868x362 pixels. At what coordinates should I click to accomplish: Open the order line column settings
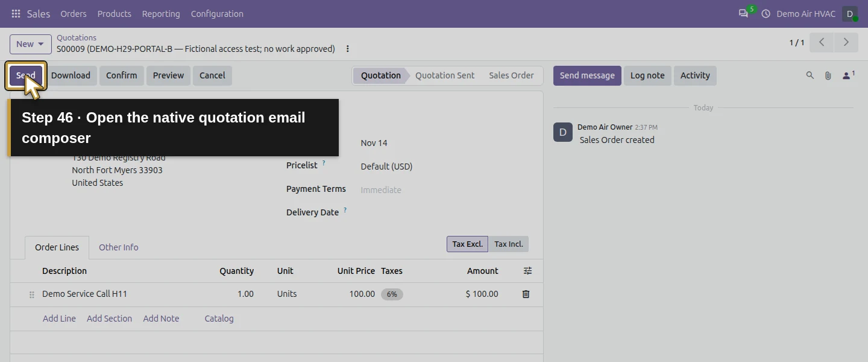tap(527, 271)
